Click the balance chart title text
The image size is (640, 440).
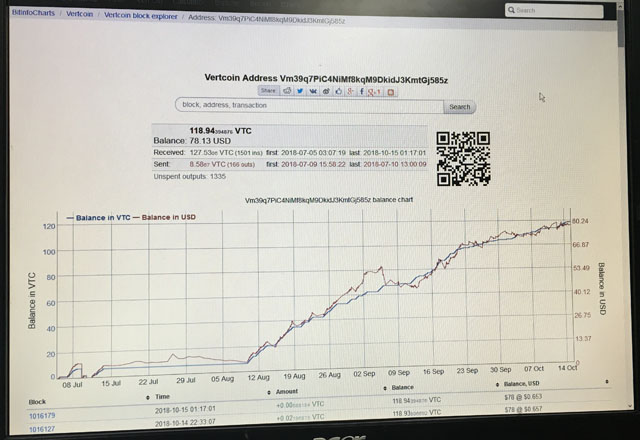(x=329, y=200)
